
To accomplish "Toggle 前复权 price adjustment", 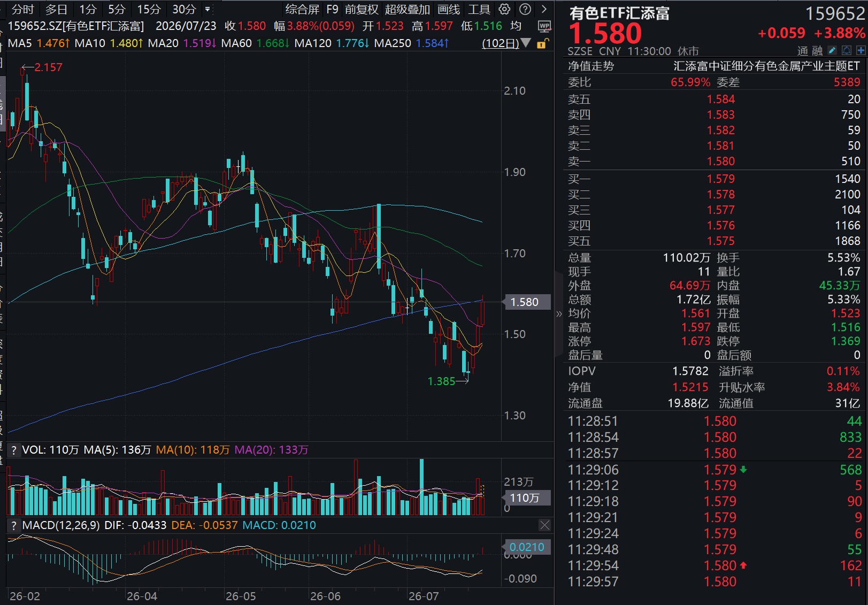I will 362,9.
